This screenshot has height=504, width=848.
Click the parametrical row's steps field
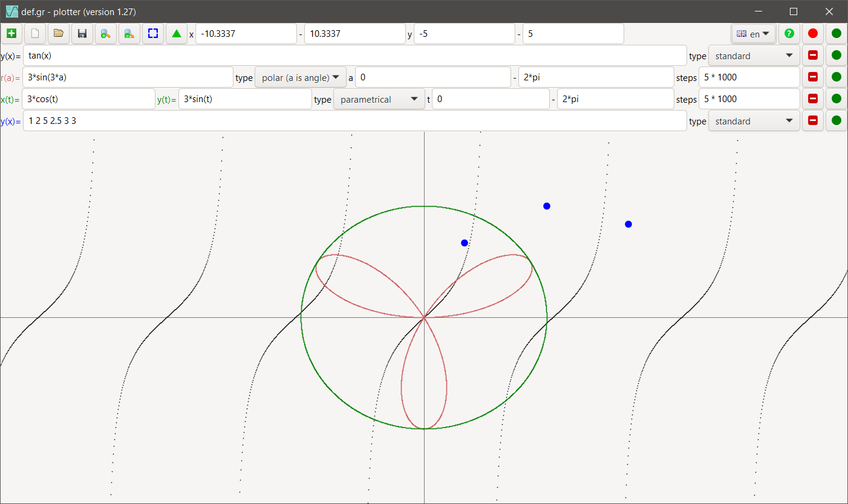(x=749, y=99)
